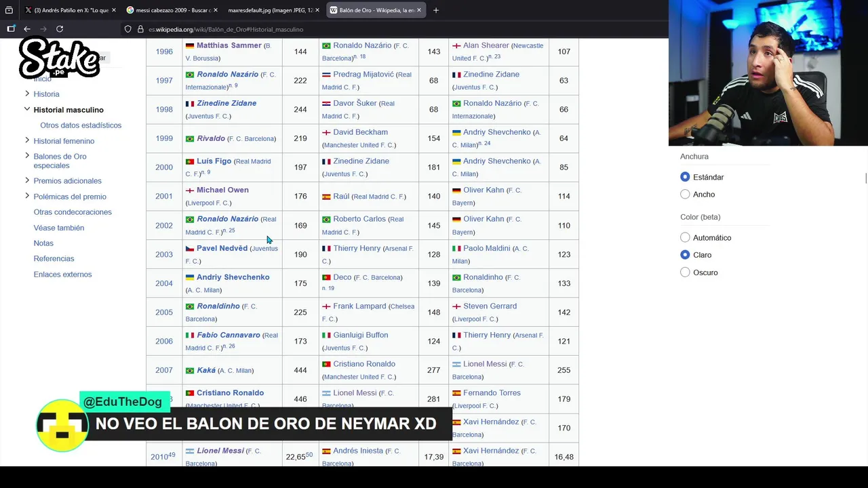The height and width of the screenshot is (488, 868).
Task: Open the Michael Owen link
Action: click(222, 190)
